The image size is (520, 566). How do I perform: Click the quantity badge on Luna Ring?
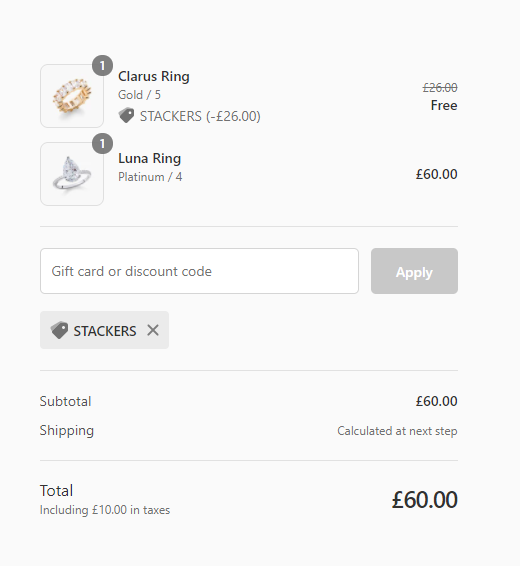coord(102,143)
